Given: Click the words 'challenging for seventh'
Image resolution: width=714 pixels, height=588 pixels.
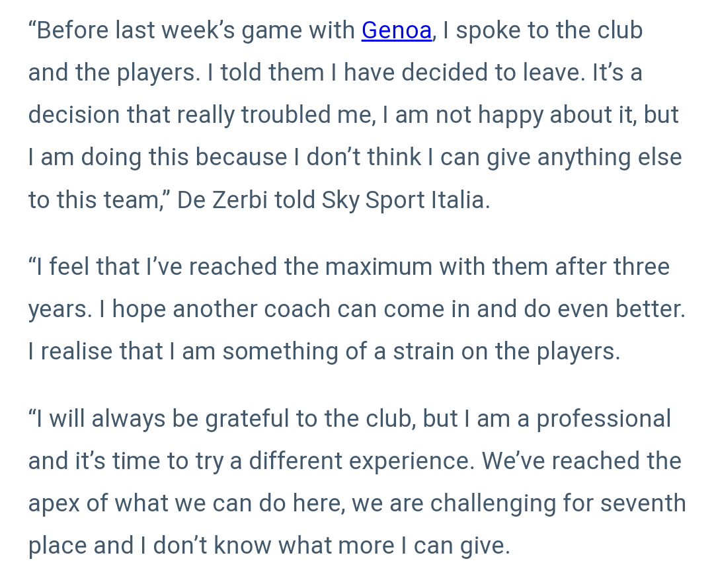Looking at the screenshot, I should (558, 504).
